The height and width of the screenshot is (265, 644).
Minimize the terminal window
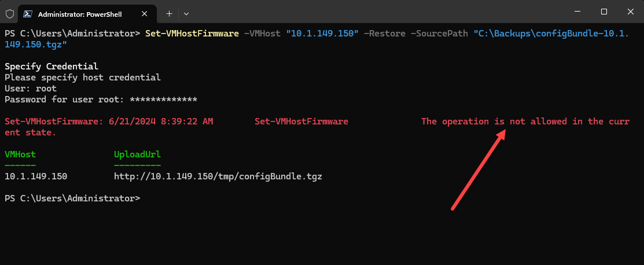point(577,12)
